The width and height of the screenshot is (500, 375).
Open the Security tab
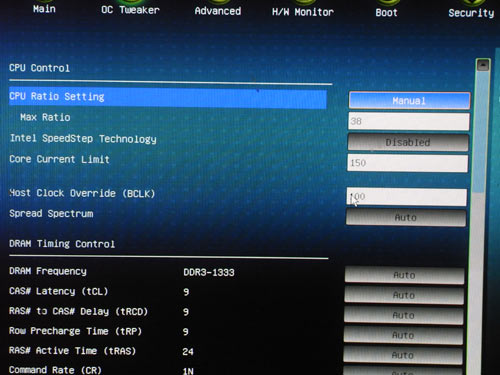[471, 13]
